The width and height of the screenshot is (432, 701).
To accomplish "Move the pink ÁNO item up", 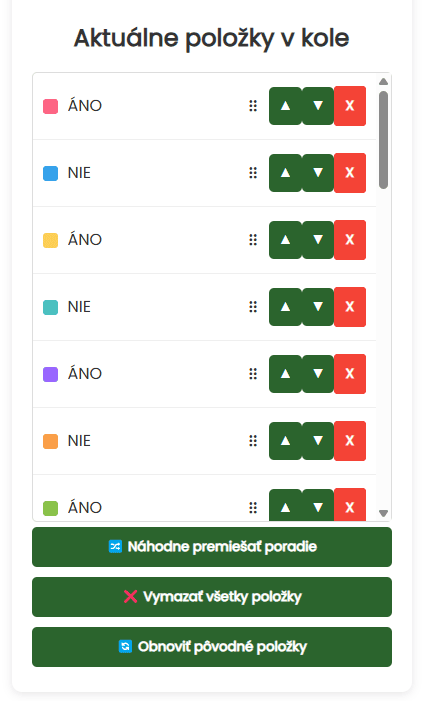I will click(285, 106).
